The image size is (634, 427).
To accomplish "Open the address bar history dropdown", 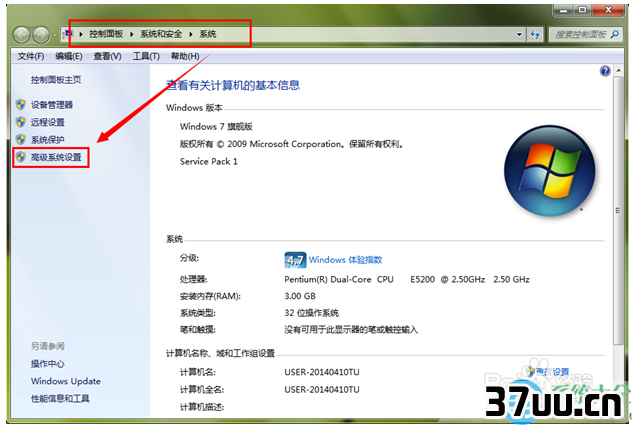I will 520,34.
